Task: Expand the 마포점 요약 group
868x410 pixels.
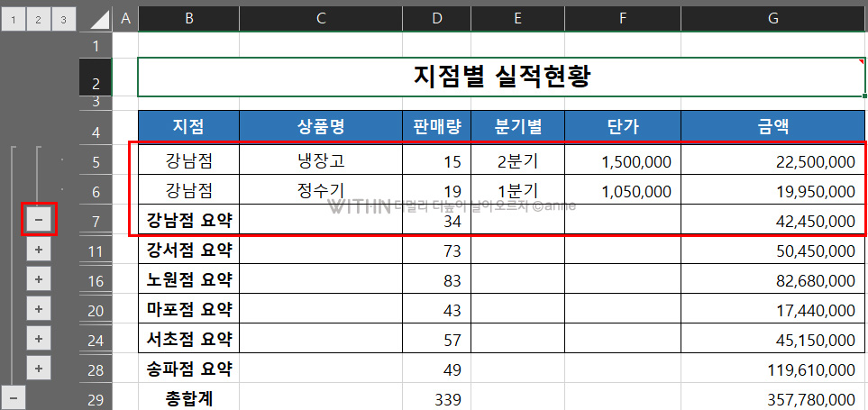Action: click(x=39, y=309)
